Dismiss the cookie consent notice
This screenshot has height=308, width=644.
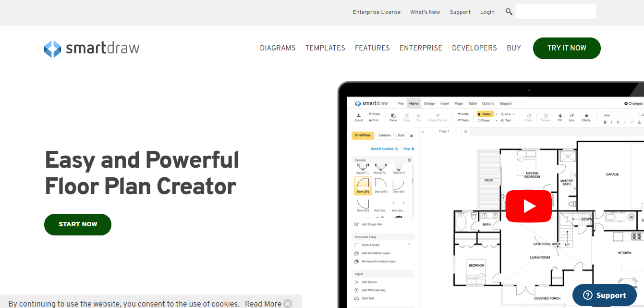288,303
